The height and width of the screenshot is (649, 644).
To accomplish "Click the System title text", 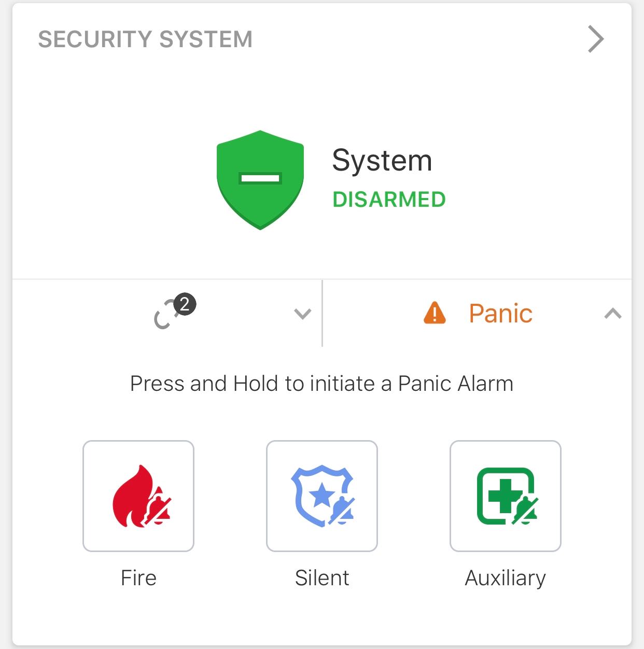I will (382, 160).
